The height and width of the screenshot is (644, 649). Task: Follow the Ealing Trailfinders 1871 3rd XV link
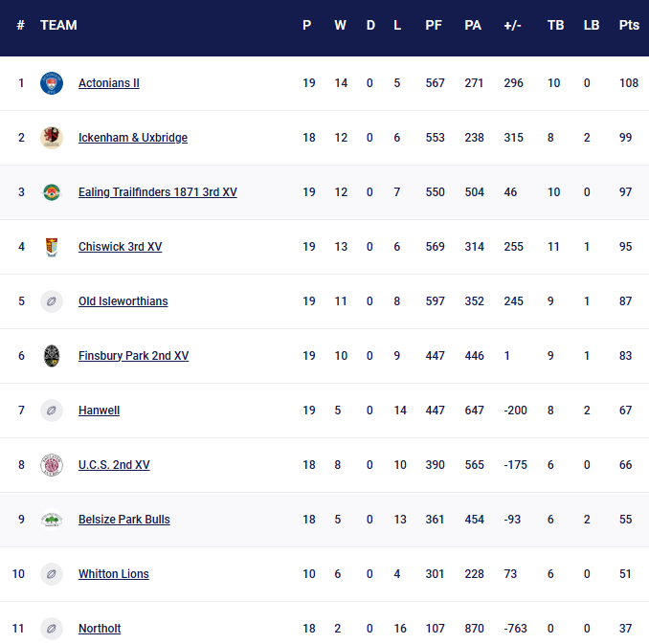pyautogui.click(x=158, y=192)
